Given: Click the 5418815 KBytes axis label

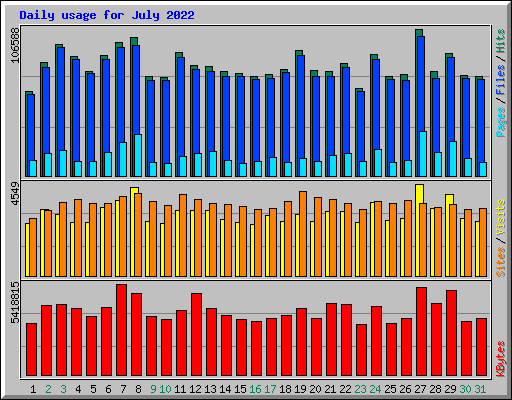Looking at the screenshot, I should pos(15,303).
